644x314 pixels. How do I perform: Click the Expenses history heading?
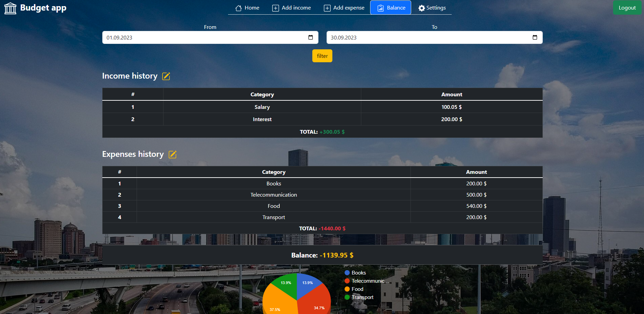(133, 154)
